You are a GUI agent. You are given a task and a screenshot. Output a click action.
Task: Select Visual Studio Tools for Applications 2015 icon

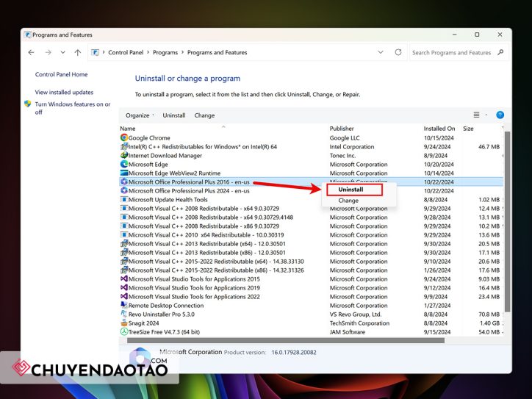[x=124, y=278]
